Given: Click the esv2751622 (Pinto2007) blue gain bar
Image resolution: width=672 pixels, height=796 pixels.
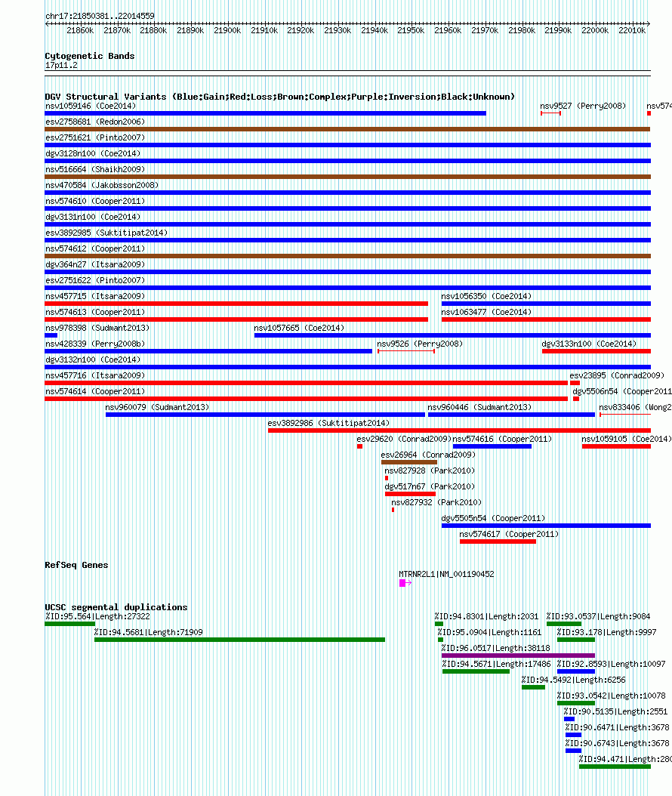Looking at the screenshot, I should pyautogui.click(x=347, y=288).
